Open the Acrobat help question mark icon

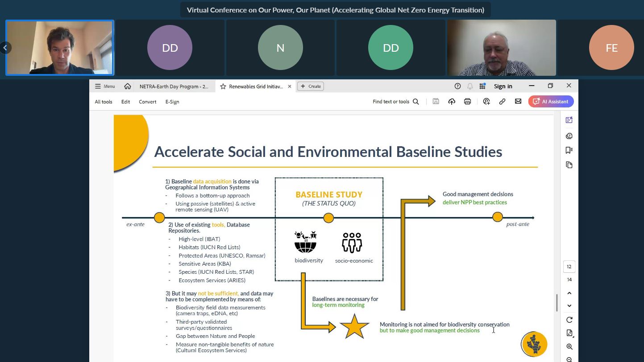(457, 86)
